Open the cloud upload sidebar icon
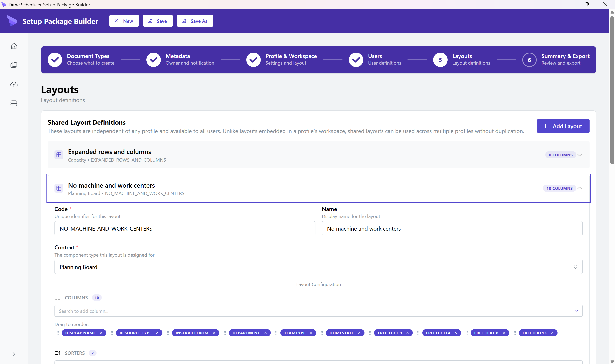The height and width of the screenshot is (364, 615). pos(14,84)
